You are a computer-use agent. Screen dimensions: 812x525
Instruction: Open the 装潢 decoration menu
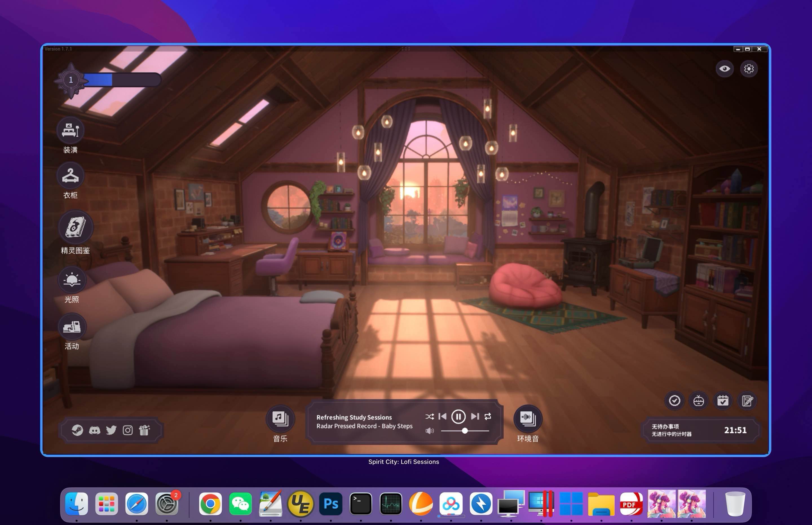click(70, 130)
